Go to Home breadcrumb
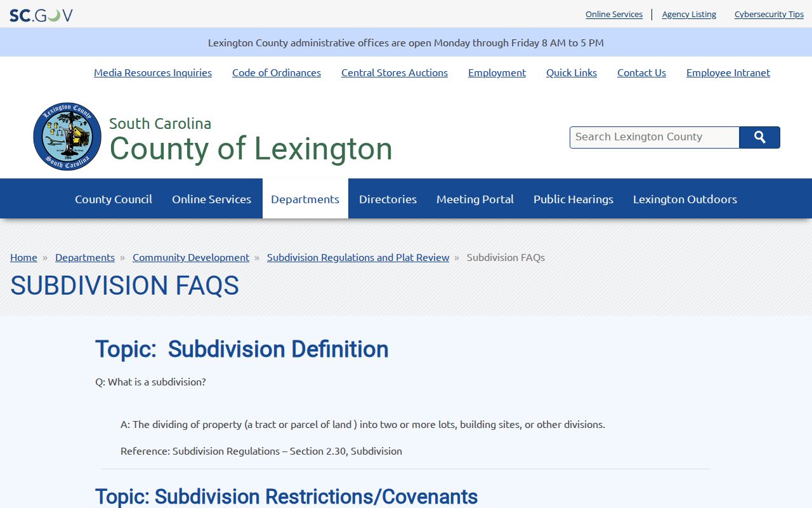The width and height of the screenshot is (812, 508). tap(23, 257)
